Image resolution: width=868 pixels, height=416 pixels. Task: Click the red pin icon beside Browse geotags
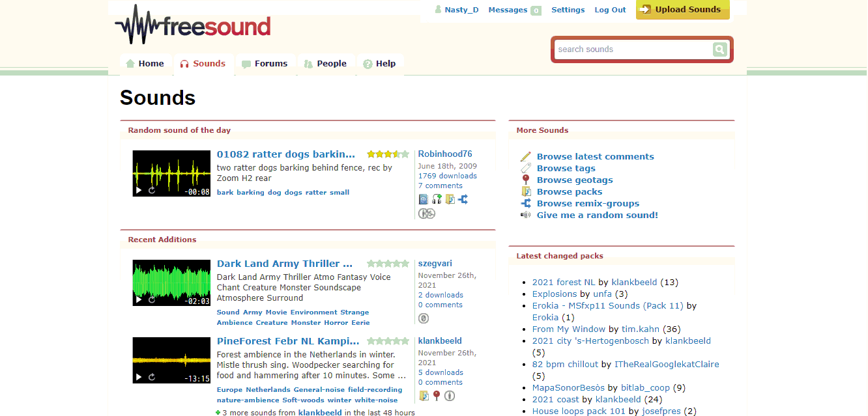click(526, 180)
